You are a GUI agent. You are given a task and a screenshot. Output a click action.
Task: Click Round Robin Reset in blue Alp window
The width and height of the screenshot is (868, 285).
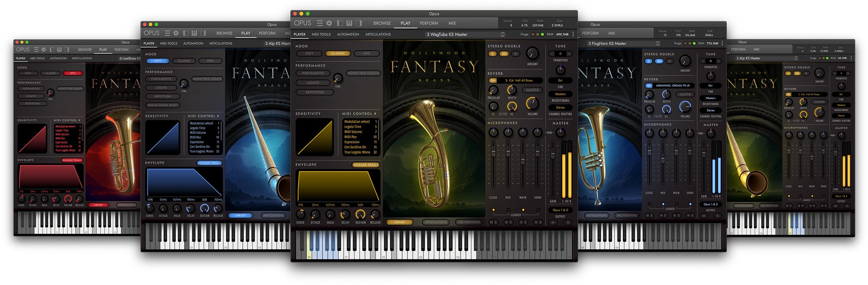[163, 105]
